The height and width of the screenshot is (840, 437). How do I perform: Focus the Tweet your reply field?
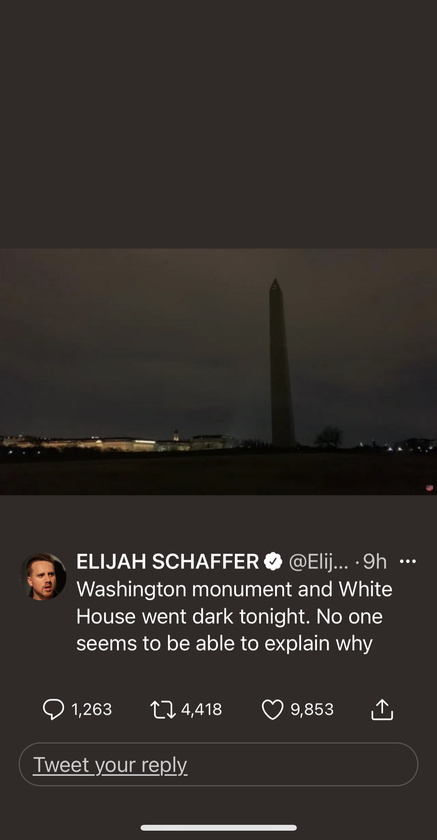tap(218, 764)
